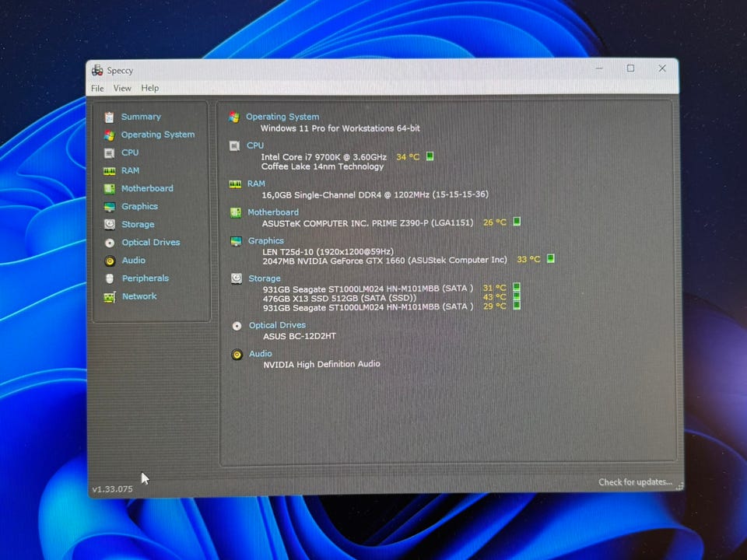Click the 476GB X13 SSD storage line
Image resolution: width=747 pixels, height=560 pixels.
tap(340, 298)
